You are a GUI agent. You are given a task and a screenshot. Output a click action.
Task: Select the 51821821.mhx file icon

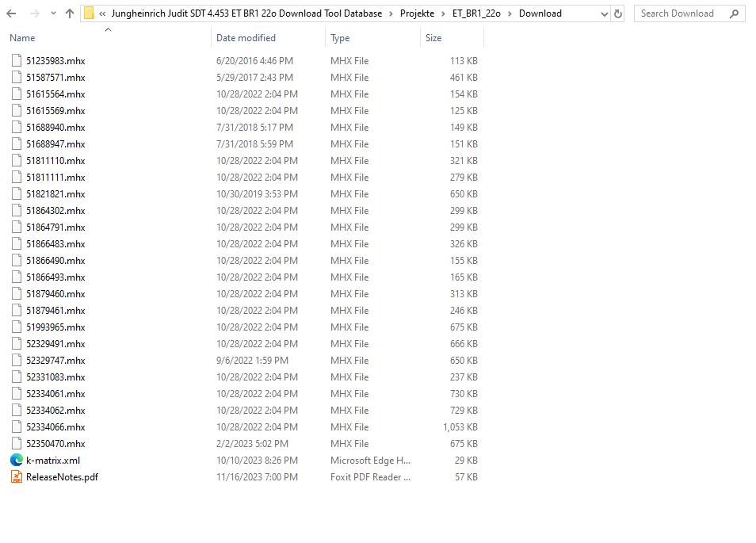tap(17, 194)
